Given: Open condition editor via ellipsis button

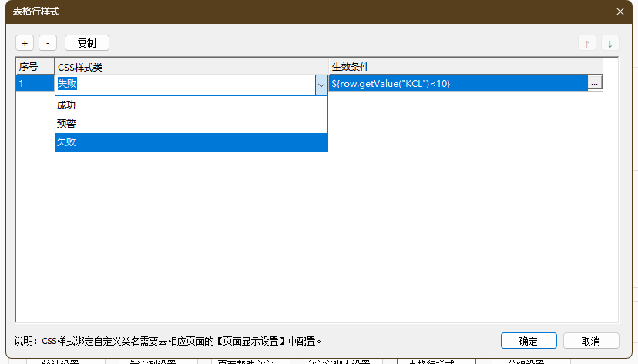Looking at the screenshot, I should click(x=594, y=84).
